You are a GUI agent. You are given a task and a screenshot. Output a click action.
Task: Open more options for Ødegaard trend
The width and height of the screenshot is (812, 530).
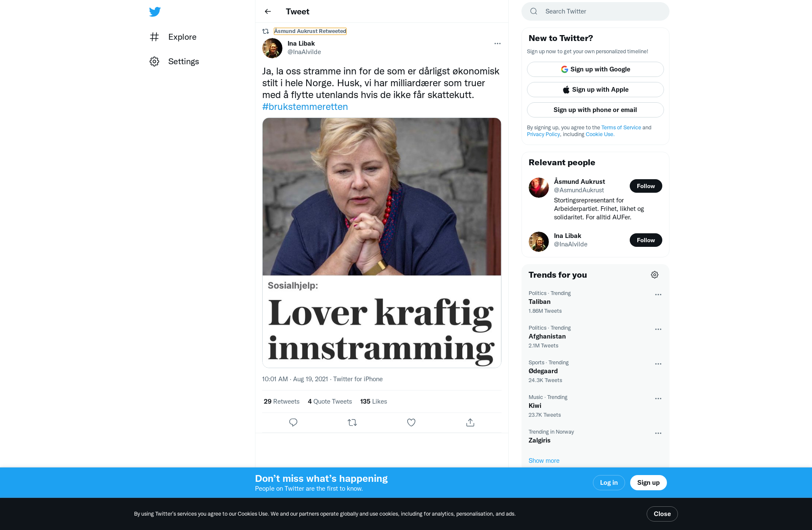pyautogui.click(x=658, y=364)
